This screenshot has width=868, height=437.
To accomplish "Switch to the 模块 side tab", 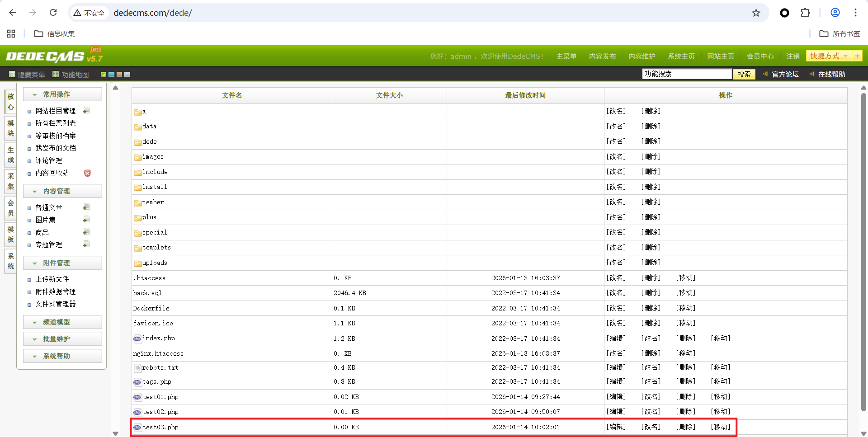I will click(10, 128).
